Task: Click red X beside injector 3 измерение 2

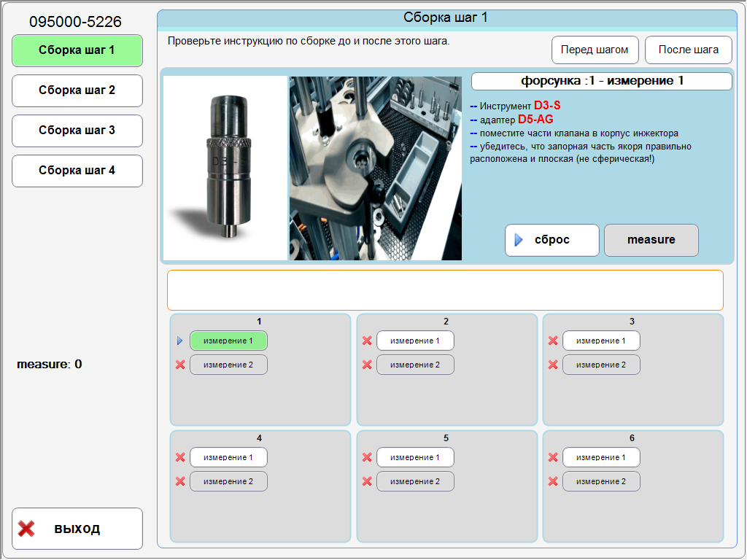Action: pyautogui.click(x=553, y=365)
